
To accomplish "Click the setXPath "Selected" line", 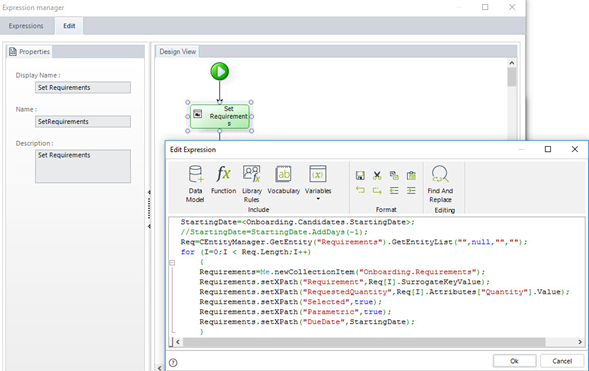I will click(x=290, y=302).
